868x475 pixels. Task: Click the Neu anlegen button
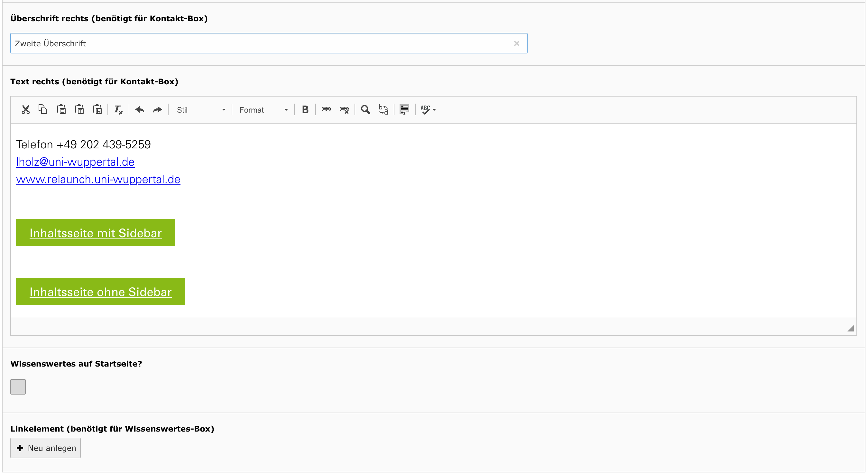pyautogui.click(x=45, y=448)
